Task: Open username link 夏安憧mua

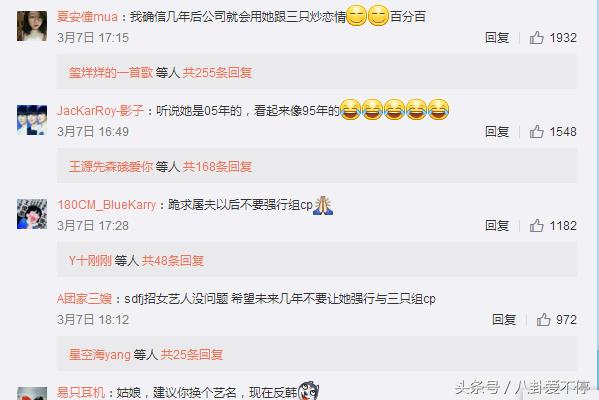Action: (87, 16)
